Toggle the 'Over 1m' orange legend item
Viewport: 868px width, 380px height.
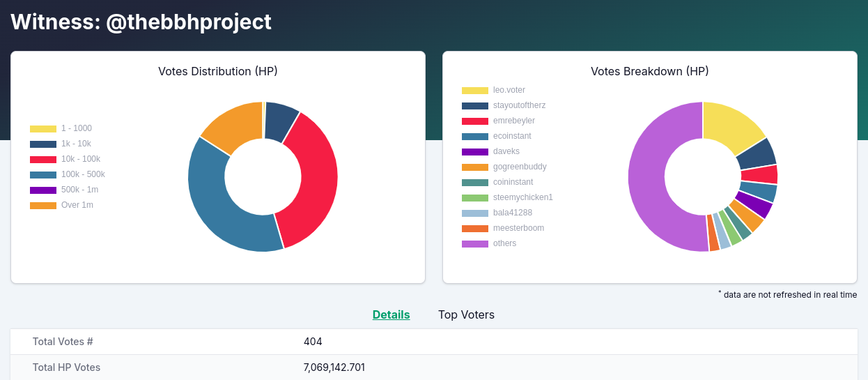[61, 205]
